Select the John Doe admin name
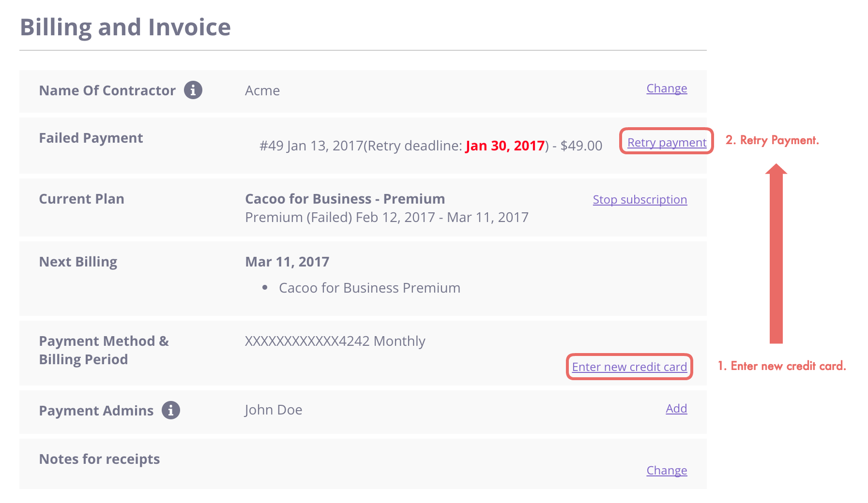Viewport: 868px width, 503px height. coord(274,410)
